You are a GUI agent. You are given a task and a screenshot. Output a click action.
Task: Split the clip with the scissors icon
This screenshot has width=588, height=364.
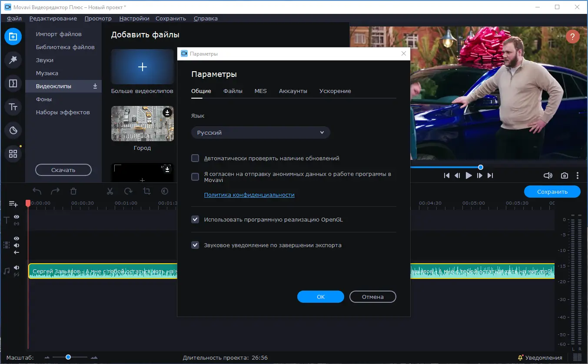(x=110, y=191)
